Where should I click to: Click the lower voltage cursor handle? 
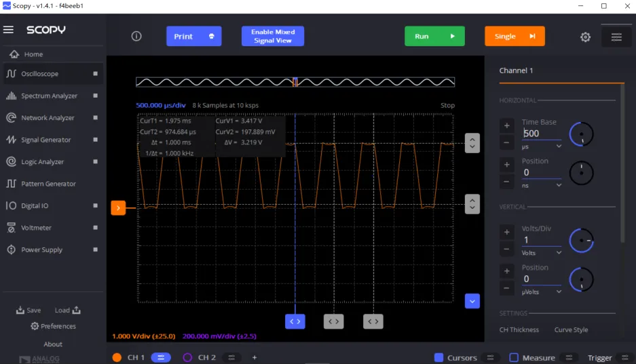click(x=472, y=205)
